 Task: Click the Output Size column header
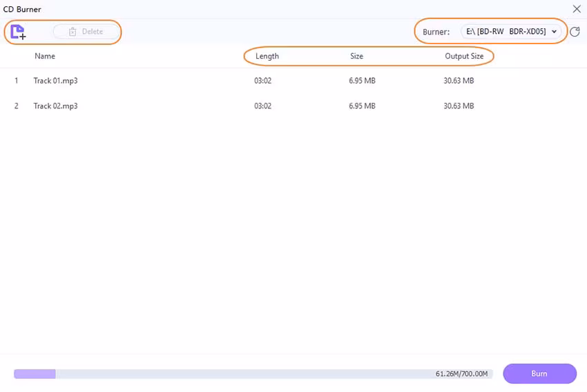pyautogui.click(x=464, y=56)
